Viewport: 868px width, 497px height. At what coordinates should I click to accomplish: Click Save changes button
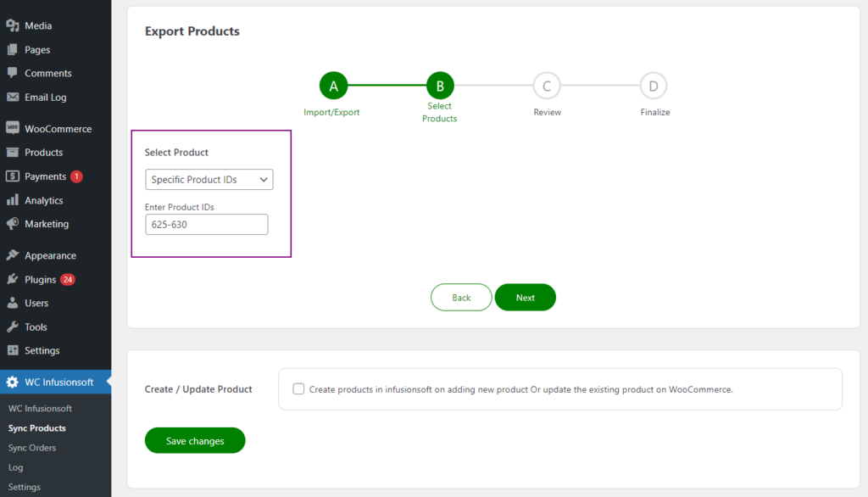click(195, 440)
